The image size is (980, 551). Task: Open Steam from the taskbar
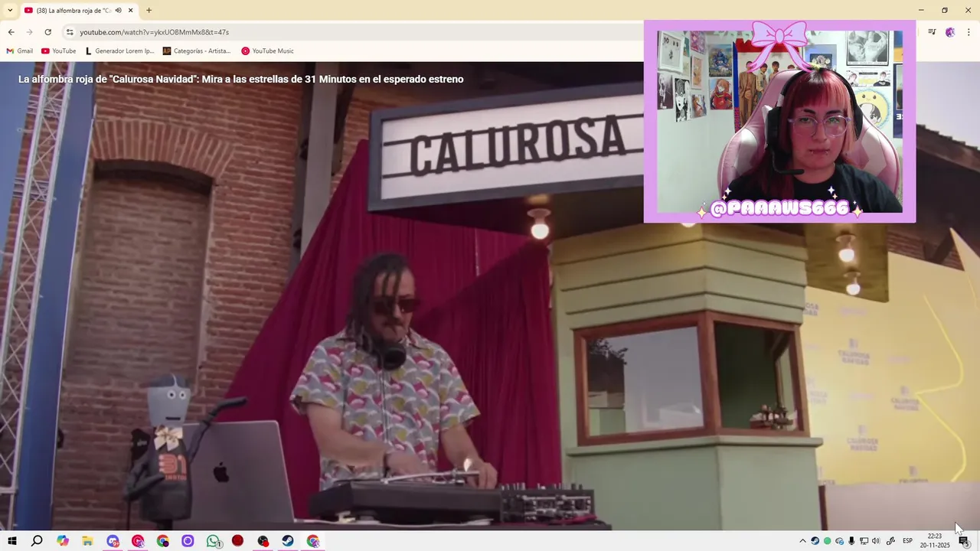tap(288, 541)
